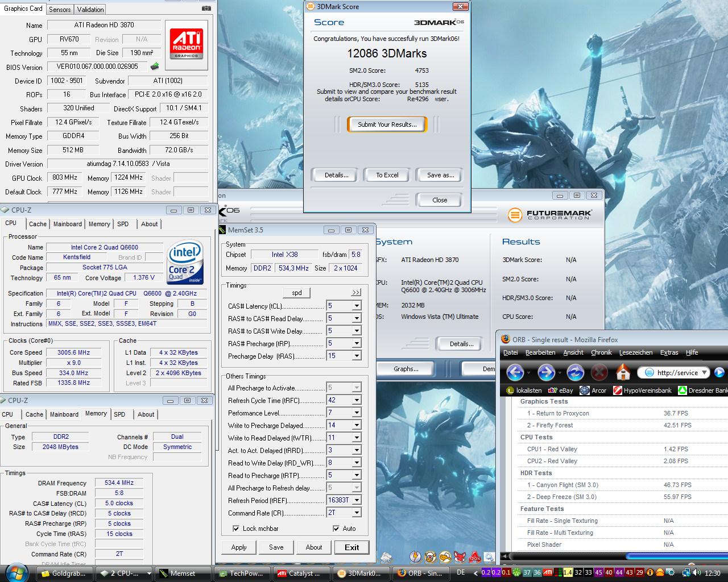
Task: Click Firefox Home button
Action: [623, 373]
